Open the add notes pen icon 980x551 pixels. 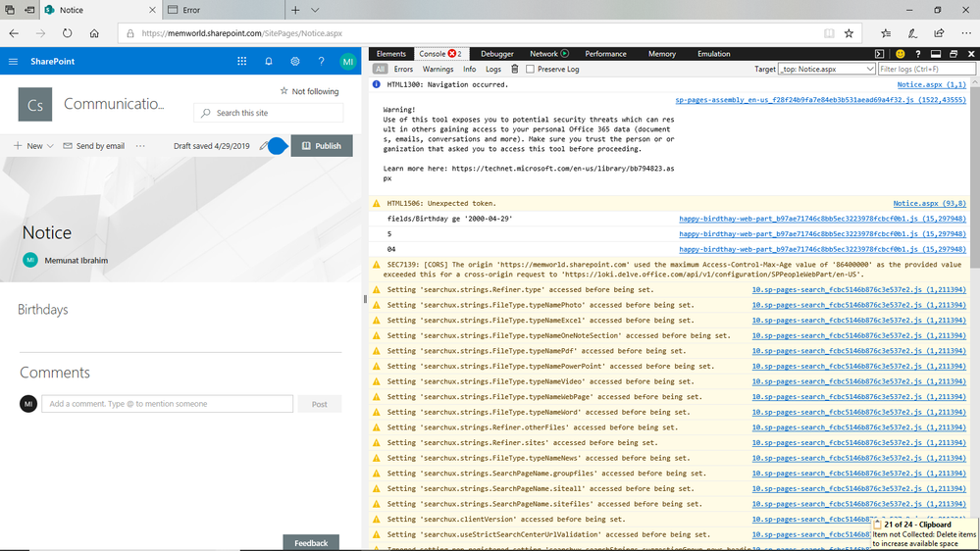point(912,33)
